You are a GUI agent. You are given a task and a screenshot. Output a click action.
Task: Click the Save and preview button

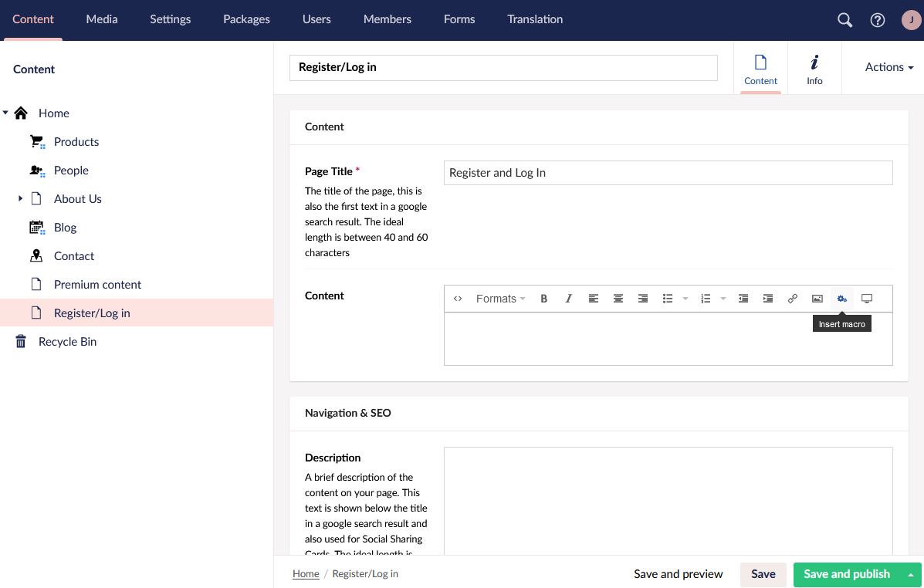coord(678,574)
